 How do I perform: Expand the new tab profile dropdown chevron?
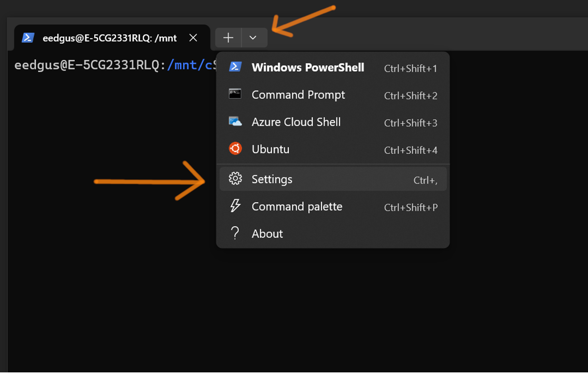coord(253,38)
